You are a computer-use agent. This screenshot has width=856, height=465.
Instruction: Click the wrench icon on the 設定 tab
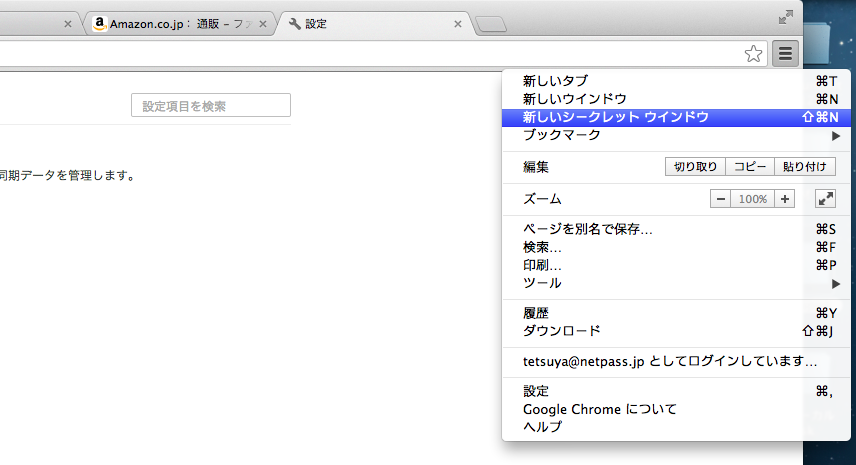click(x=295, y=23)
